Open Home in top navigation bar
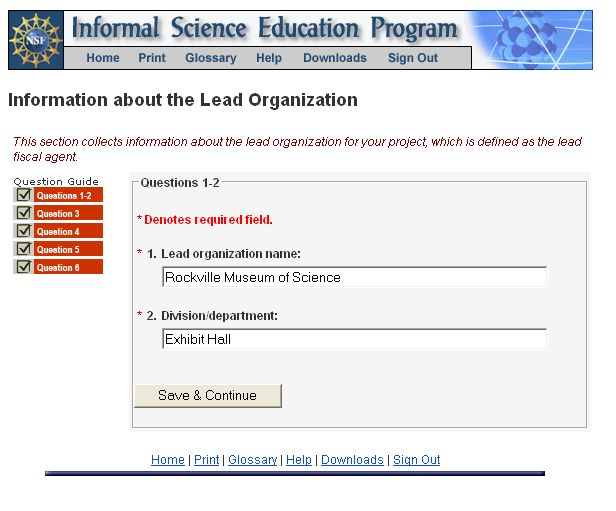 click(103, 58)
